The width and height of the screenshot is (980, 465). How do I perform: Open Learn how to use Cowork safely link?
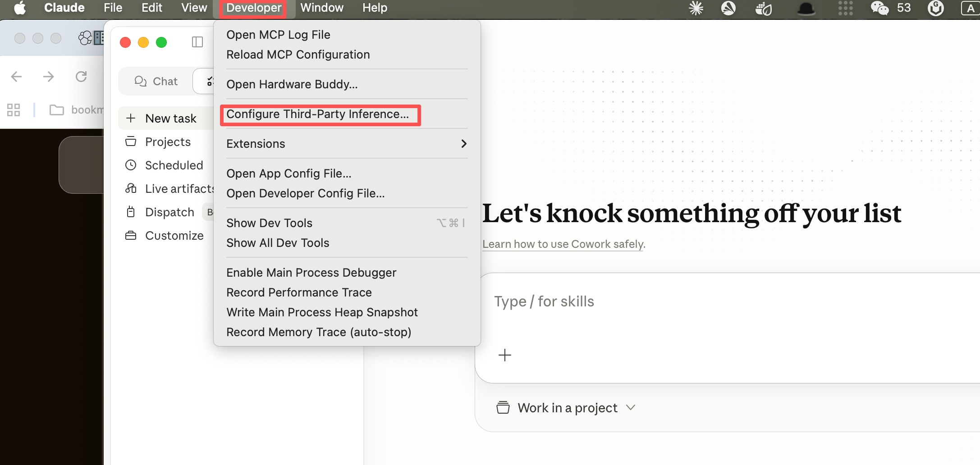[x=563, y=244]
